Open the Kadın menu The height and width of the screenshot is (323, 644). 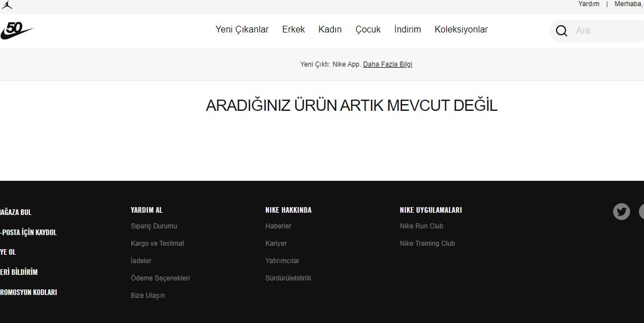click(330, 30)
